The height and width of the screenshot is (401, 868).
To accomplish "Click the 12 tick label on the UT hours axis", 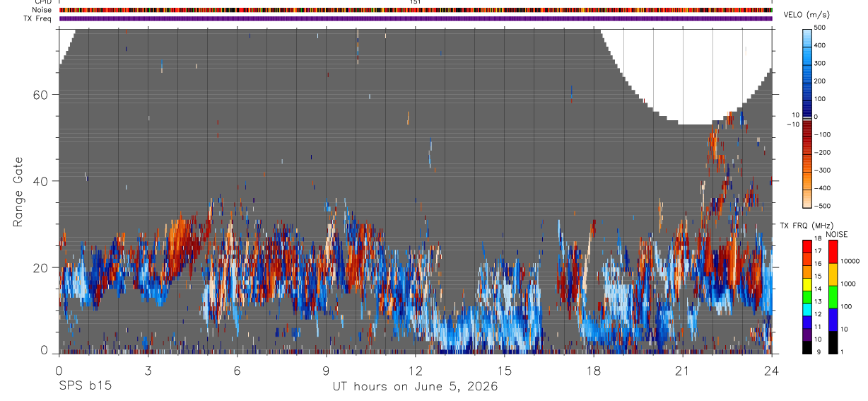I will pyautogui.click(x=416, y=371).
